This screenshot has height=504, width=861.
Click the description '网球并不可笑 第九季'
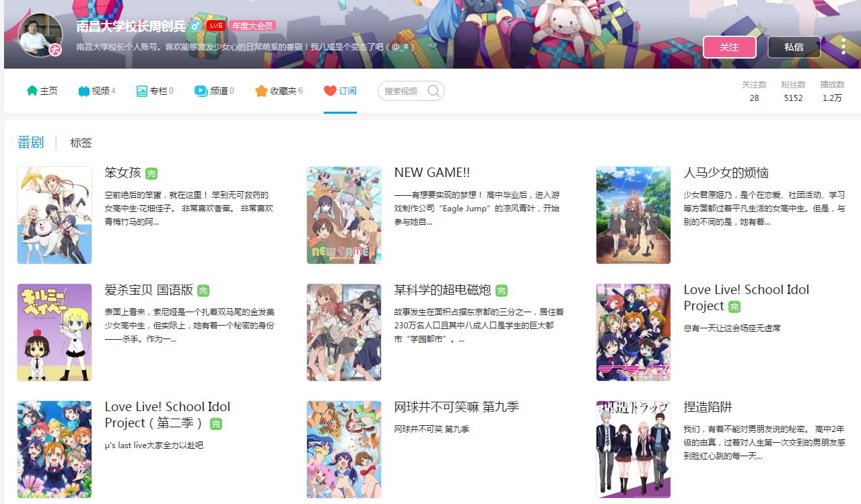click(432, 429)
